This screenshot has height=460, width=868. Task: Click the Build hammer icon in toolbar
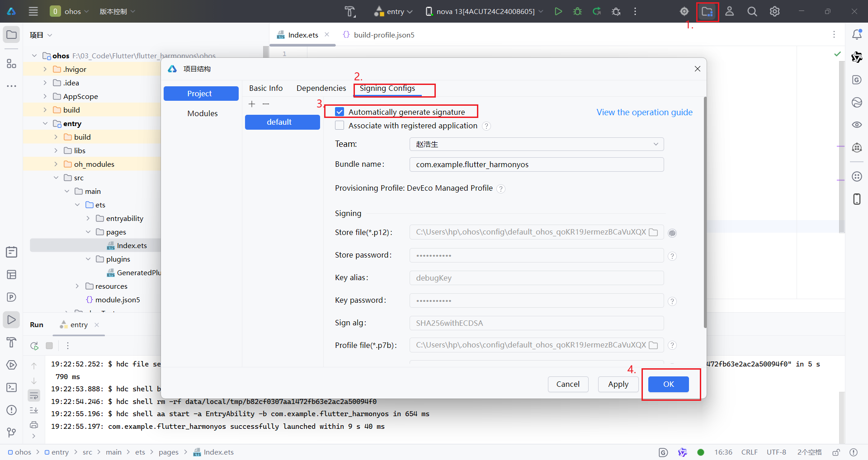(x=350, y=11)
